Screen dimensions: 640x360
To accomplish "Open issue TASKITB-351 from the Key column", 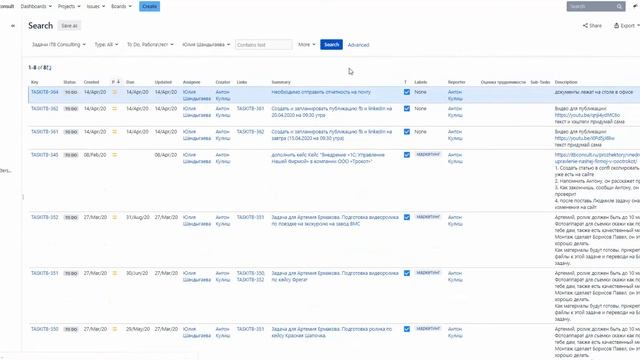I will pyautogui.click(x=44, y=273).
